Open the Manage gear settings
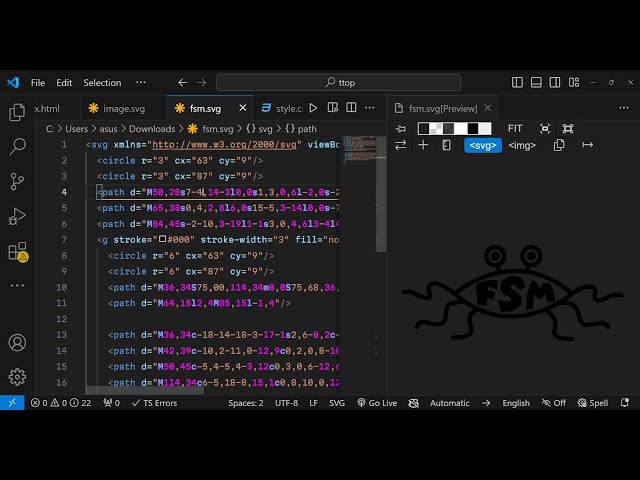Screen dimensions: 640x480 (x=17, y=376)
